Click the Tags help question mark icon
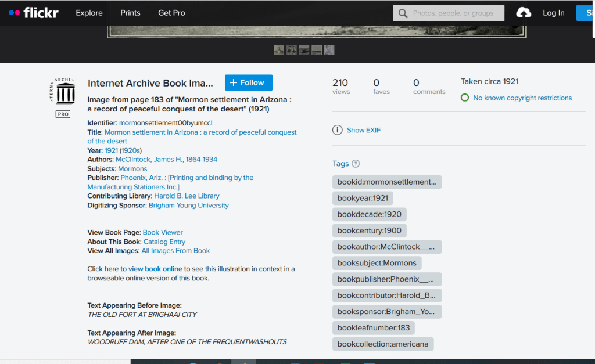The image size is (595, 364). click(356, 164)
